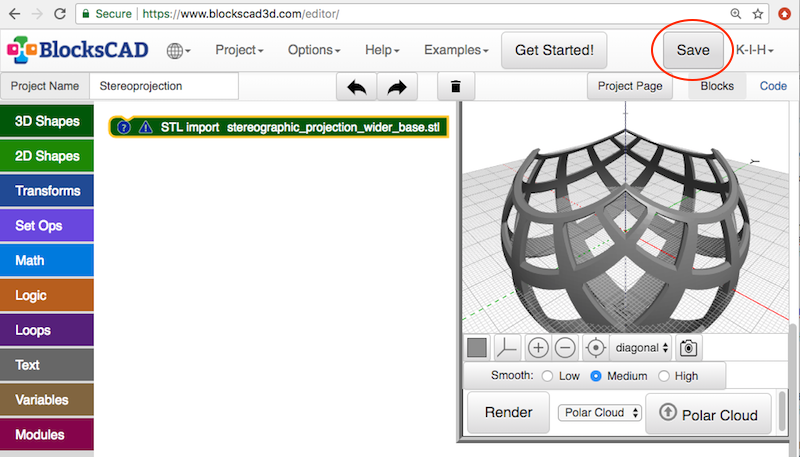The width and height of the screenshot is (800, 457).
Task: Select Medium smoothness
Action: tap(595, 376)
